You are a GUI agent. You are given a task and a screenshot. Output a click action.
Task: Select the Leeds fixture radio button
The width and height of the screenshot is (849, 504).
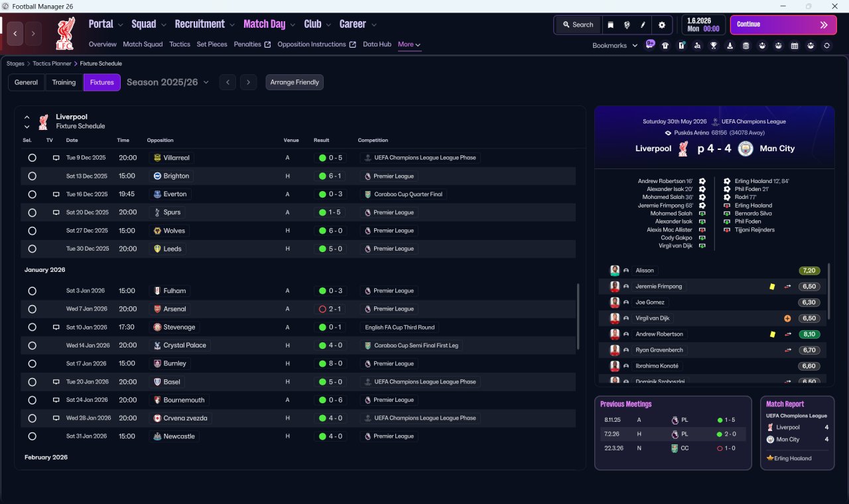tap(32, 249)
